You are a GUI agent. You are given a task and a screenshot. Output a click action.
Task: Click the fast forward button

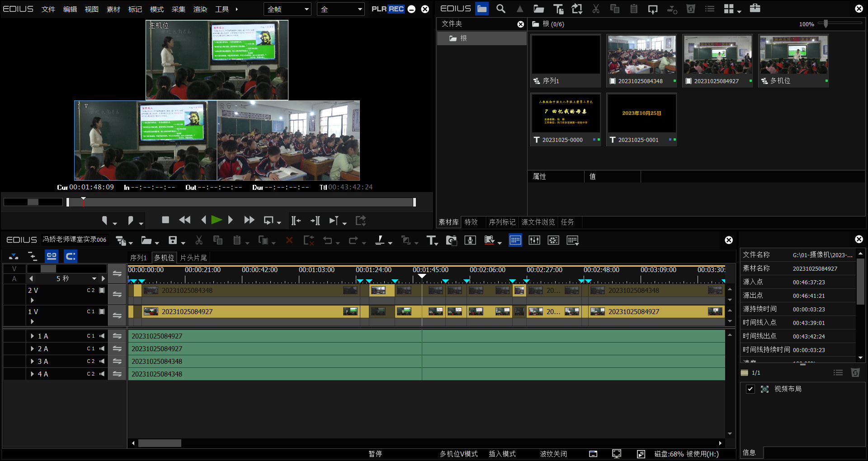click(249, 220)
